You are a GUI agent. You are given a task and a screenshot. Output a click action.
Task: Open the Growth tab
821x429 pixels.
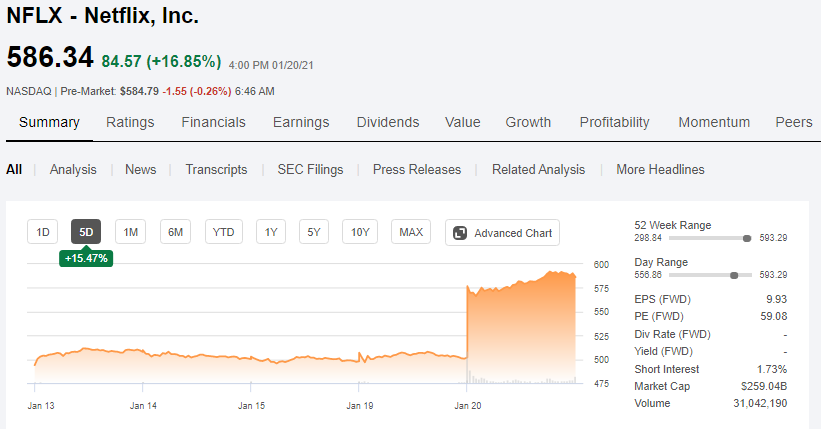coord(528,122)
